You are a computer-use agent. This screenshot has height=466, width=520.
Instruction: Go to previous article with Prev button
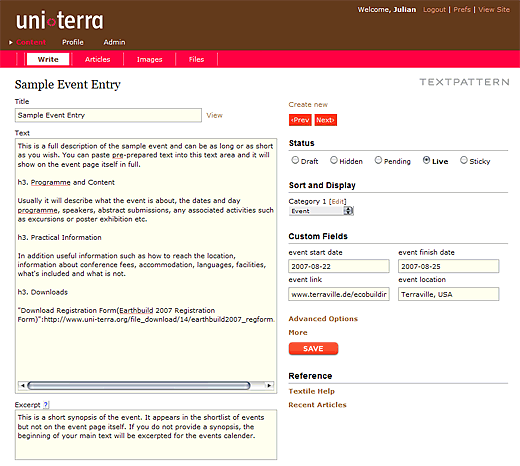click(300, 120)
